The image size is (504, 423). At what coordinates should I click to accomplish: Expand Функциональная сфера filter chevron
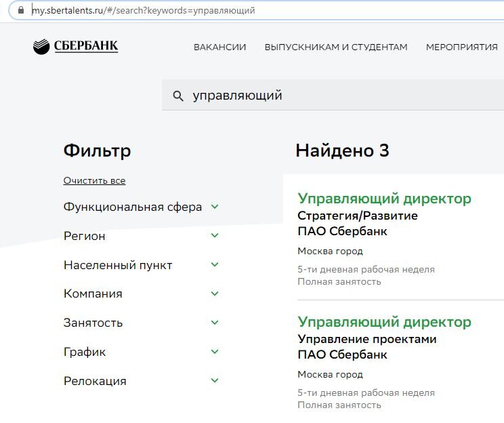point(215,207)
